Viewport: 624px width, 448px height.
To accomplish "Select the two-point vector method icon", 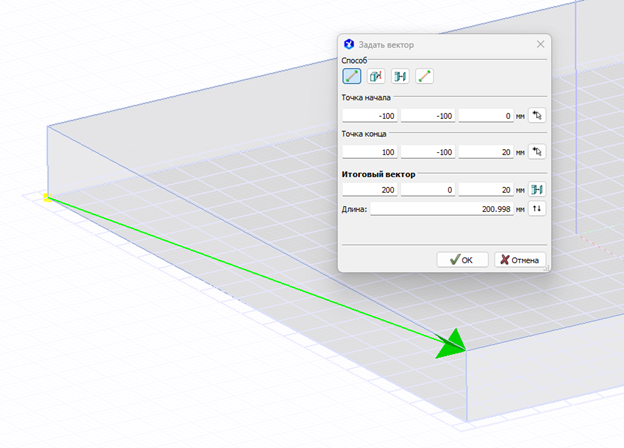I will click(x=351, y=76).
